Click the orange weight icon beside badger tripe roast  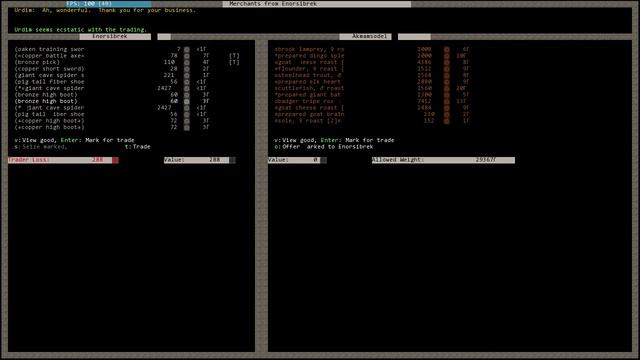(447, 101)
